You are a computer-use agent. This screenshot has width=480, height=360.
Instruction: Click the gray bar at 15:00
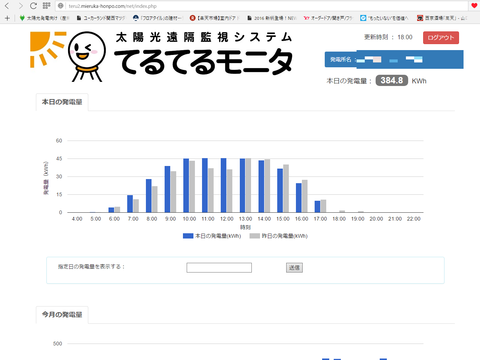tap(286, 188)
